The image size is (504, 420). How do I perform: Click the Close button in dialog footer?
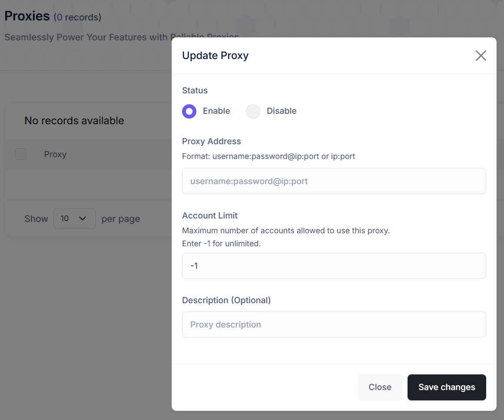pyautogui.click(x=380, y=387)
